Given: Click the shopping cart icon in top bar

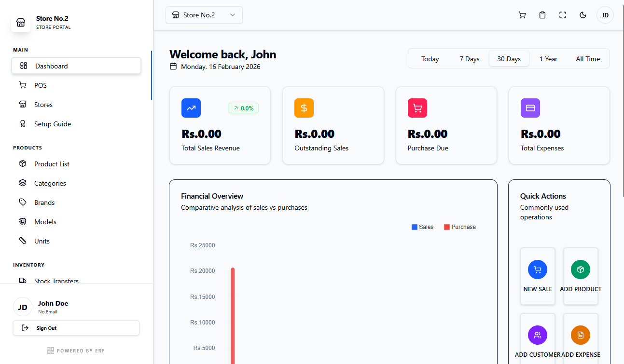Looking at the screenshot, I should (522, 15).
